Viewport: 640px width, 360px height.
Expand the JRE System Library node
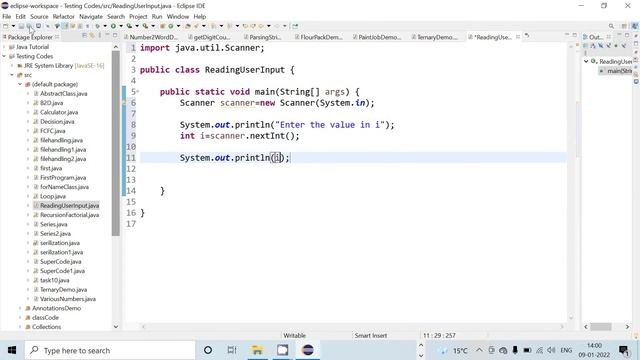(x=12, y=66)
